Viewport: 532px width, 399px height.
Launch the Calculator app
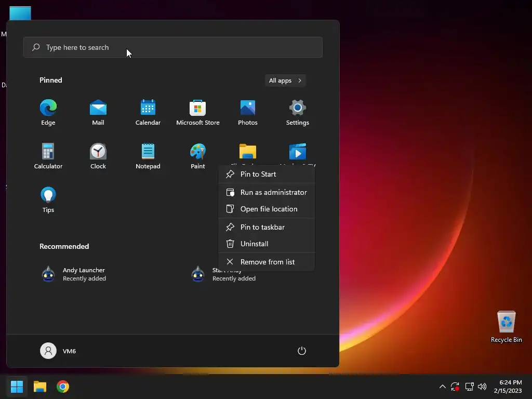tap(48, 156)
